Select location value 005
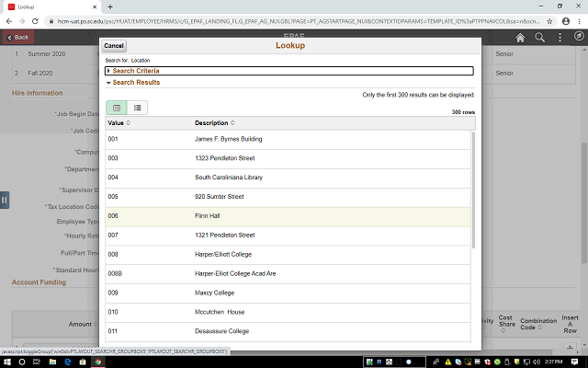 (x=113, y=196)
